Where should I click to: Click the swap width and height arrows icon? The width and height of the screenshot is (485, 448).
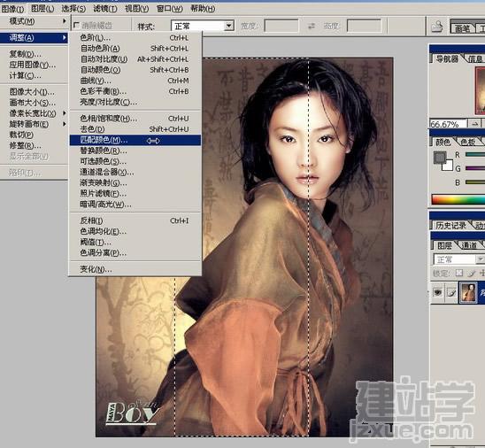(x=312, y=27)
